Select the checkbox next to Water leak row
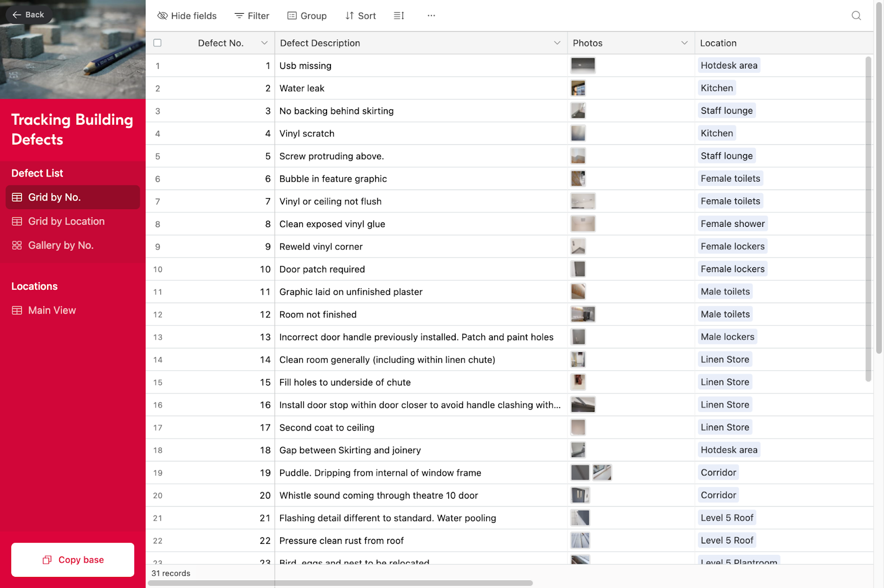This screenshot has width=884, height=588. (157, 88)
